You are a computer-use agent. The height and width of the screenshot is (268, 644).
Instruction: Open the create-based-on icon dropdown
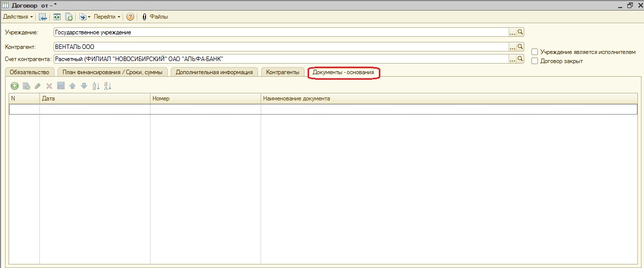point(85,17)
